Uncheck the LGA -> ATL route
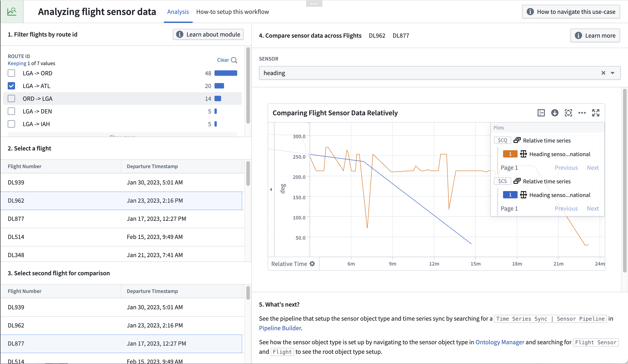This screenshot has width=628, height=364. pos(11,86)
